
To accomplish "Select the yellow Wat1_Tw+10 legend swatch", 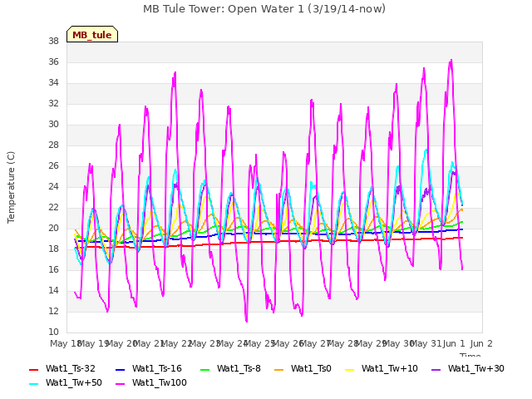I will [350, 369].
